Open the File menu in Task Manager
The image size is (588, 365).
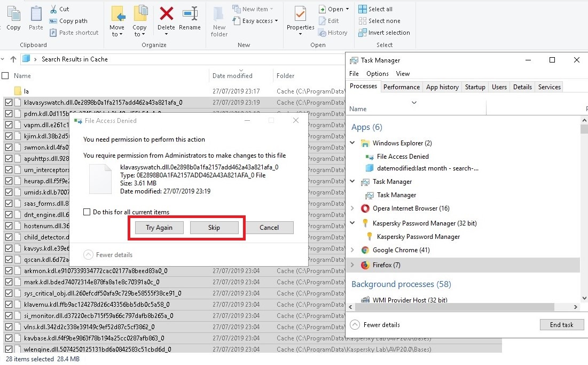click(354, 74)
